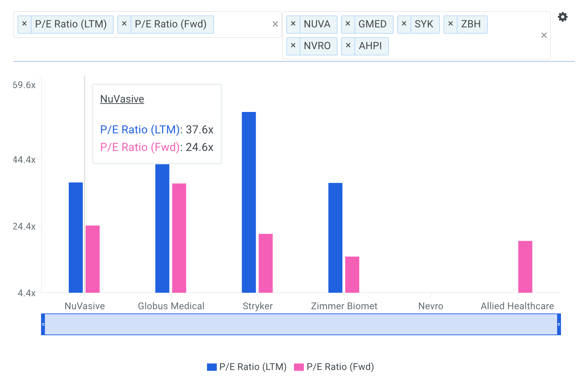Click Zimmer Biomet's pink Fwd bar

click(x=352, y=274)
